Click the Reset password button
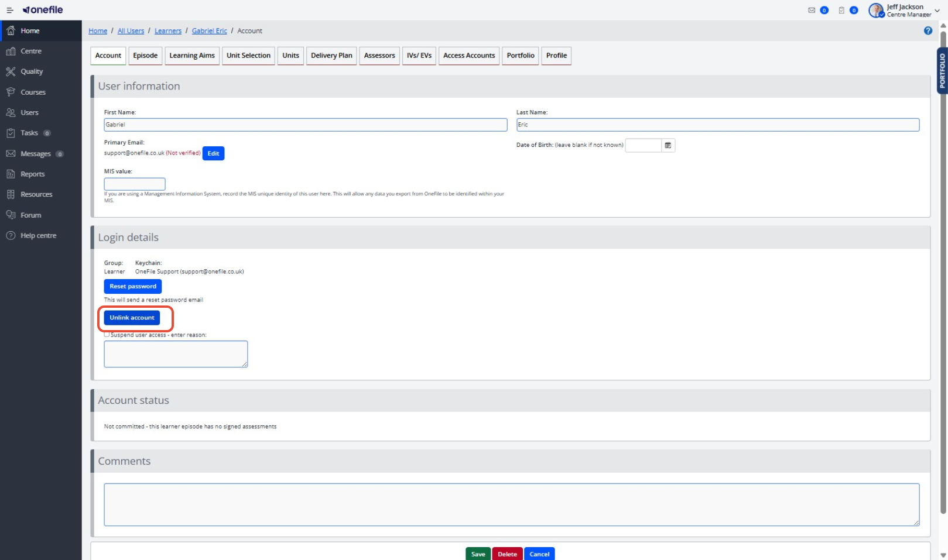The width and height of the screenshot is (948, 560). tap(133, 286)
